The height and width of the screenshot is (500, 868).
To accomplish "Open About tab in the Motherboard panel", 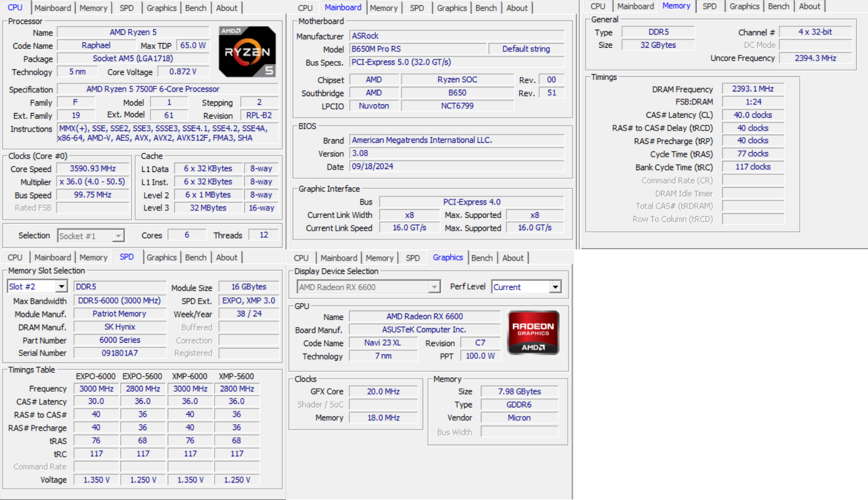I will (x=516, y=8).
